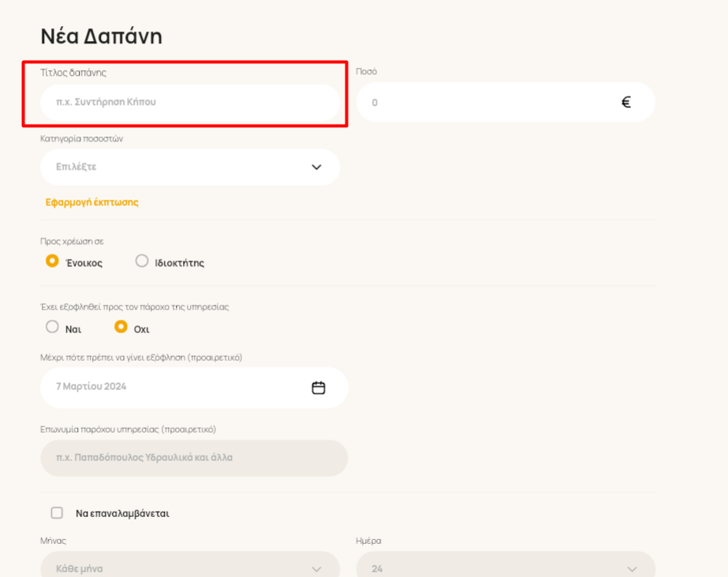The image size is (728, 577).
Task: Click the chevron in the Ημέρα dropdown
Action: (632, 569)
